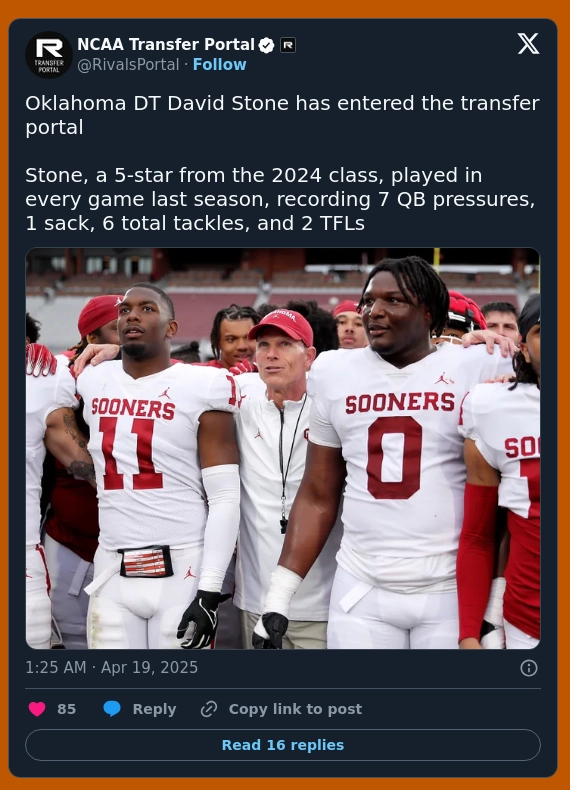Click the NCAA Transfer Portal display name
The width and height of the screenshot is (570, 790).
click(x=166, y=45)
